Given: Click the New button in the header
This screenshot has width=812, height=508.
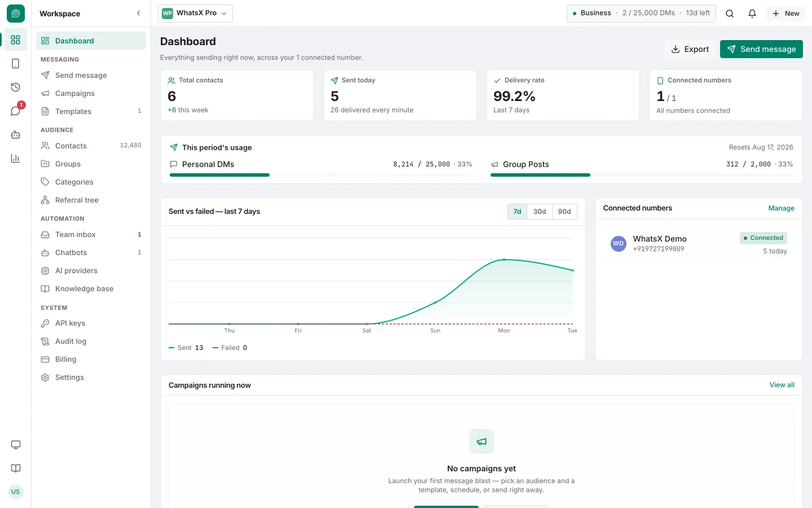Looking at the screenshot, I should coord(785,14).
